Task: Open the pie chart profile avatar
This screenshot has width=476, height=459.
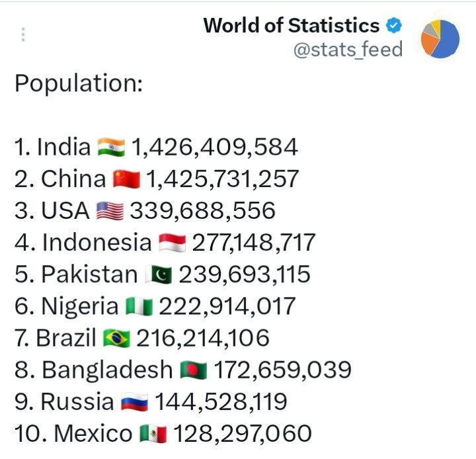Action: [440, 38]
